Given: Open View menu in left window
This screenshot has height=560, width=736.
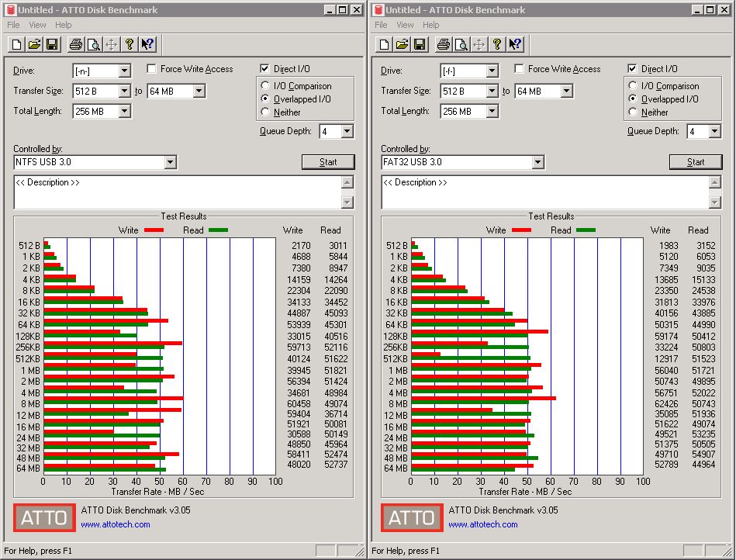Looking at the screenshot, I should (37, 25).
